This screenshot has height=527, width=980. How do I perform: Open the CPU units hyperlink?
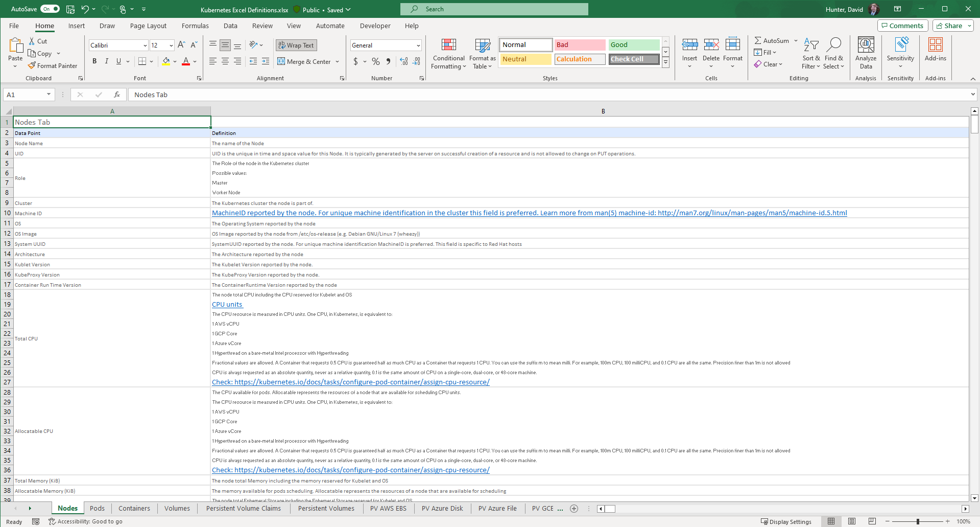pyautogui.click(x=227, y=305)
